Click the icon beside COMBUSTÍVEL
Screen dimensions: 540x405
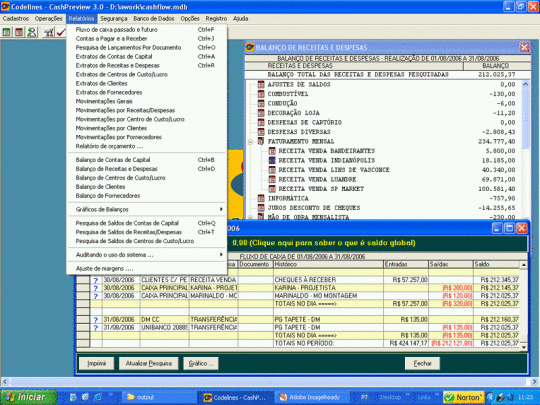click(x=261, y=94)
